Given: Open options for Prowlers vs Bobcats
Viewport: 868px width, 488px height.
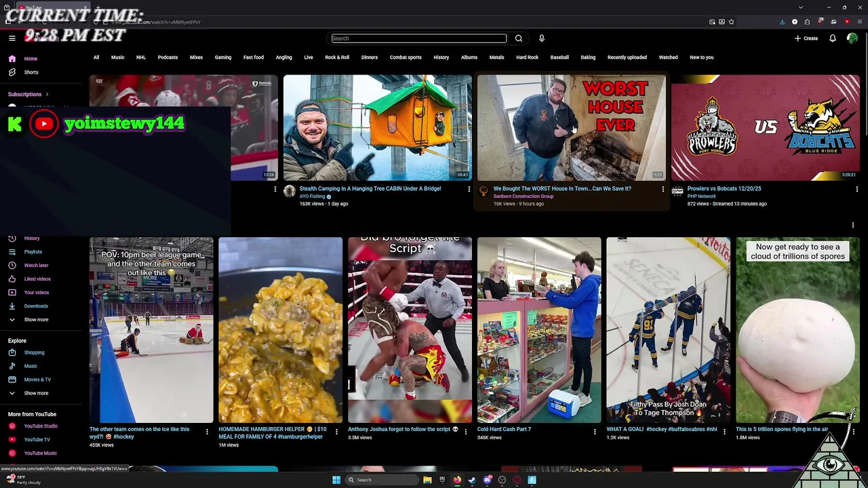Looking at the screenshot, I should coord(856,189).
